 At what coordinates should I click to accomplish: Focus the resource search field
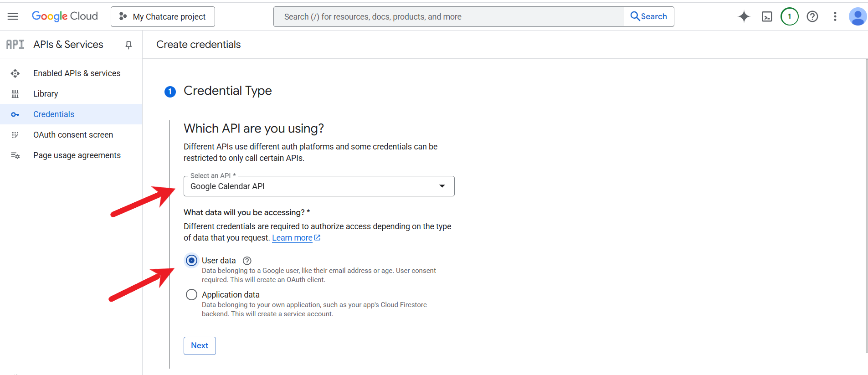[448, 16]
